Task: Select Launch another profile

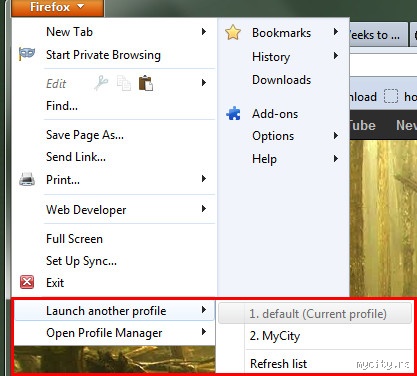Action: [x=114, y=311]
